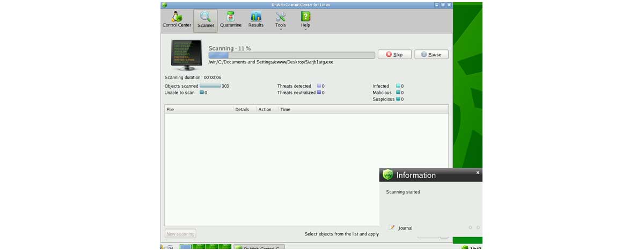Click the monitor scanning thumbnail image
The image size is (644, 250).
pyautogui.click(x=186, y=55)
